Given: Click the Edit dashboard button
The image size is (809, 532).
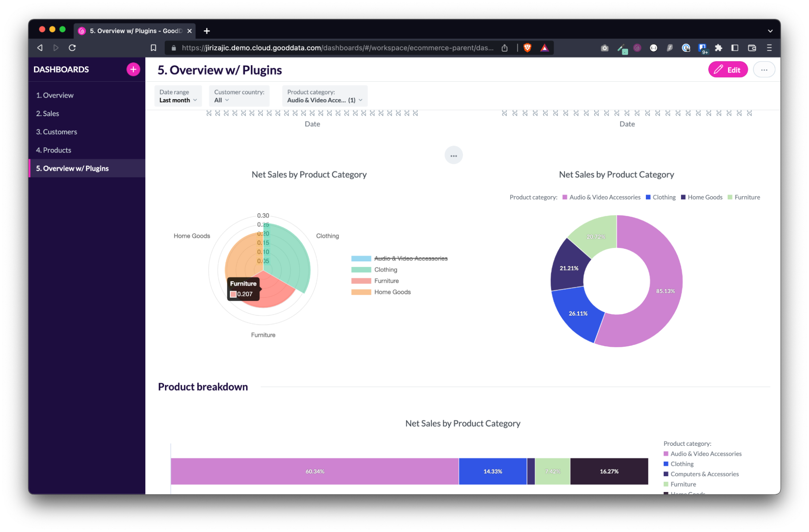Looking at the screenshot, I should 728,70.
